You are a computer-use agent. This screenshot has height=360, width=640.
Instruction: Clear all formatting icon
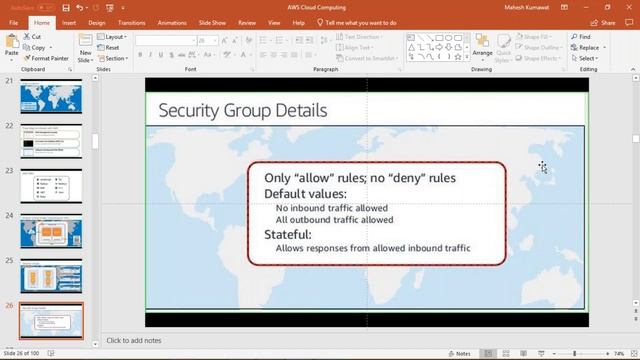point(249,40)
